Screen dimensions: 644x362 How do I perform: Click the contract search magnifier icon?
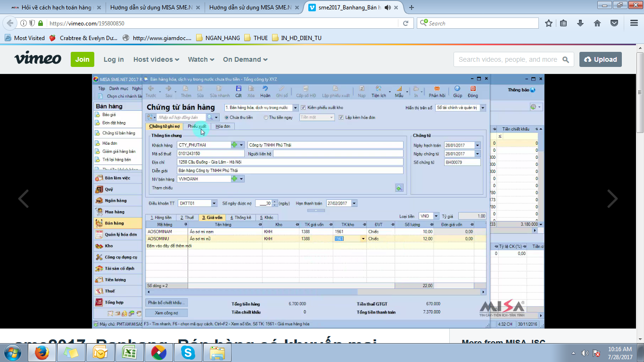(x=210, y=117)
